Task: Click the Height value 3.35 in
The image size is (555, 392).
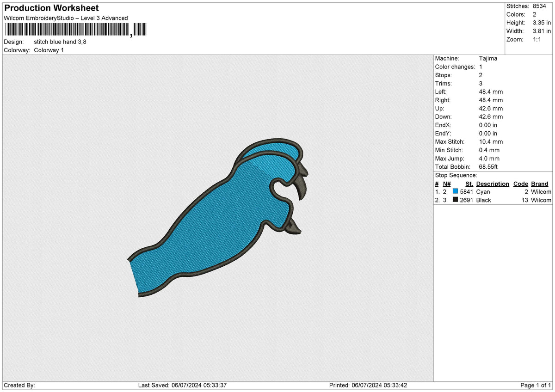Action: point(542,23)
